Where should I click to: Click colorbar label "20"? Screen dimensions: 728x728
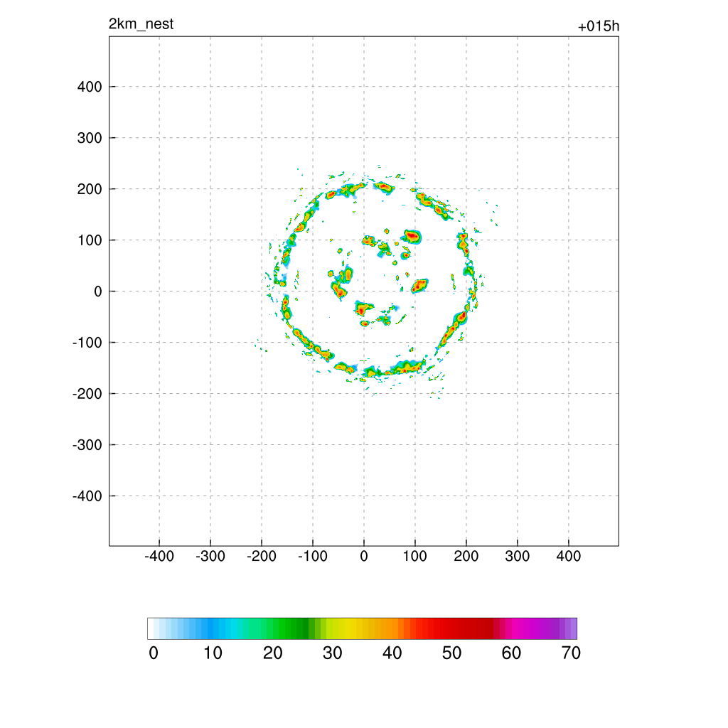tap(273, 653)
